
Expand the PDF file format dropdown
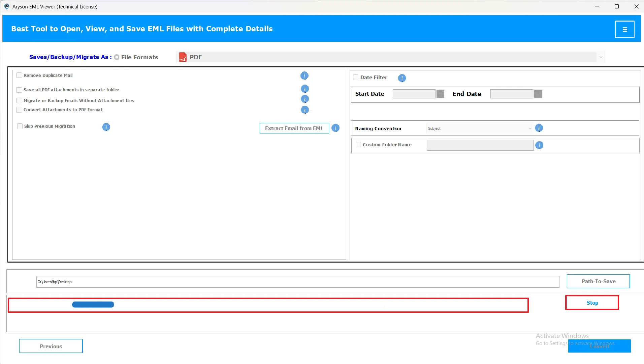tap(601, 57)
